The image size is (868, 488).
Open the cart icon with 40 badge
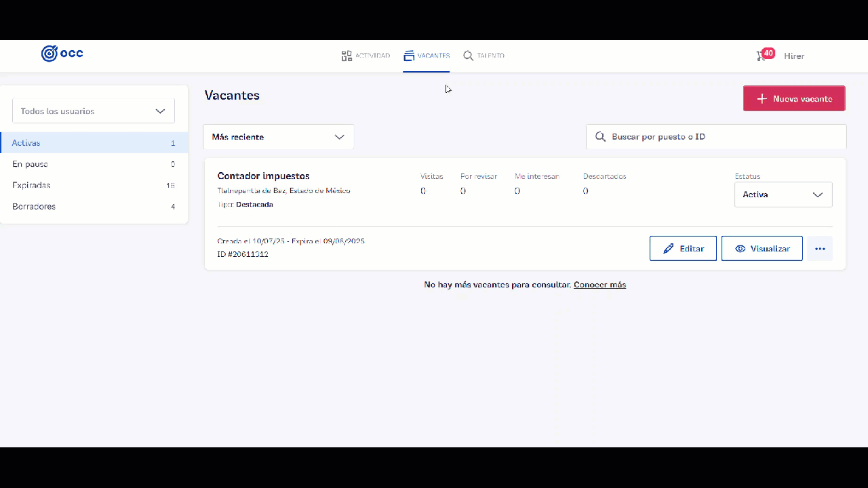(x=761, y=56)
